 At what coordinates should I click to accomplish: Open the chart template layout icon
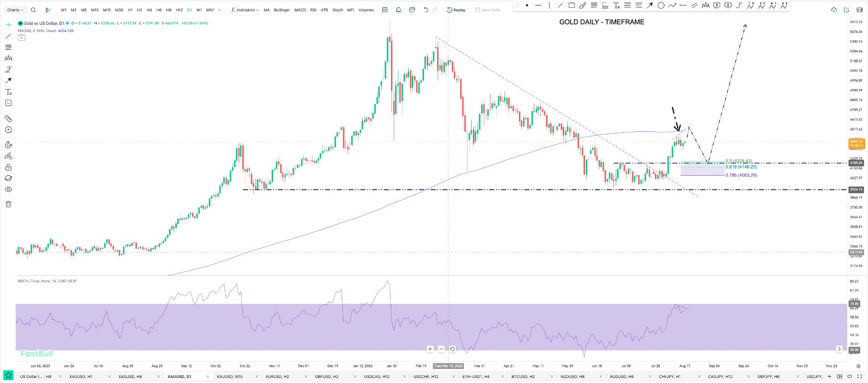(x=385, y=10)
